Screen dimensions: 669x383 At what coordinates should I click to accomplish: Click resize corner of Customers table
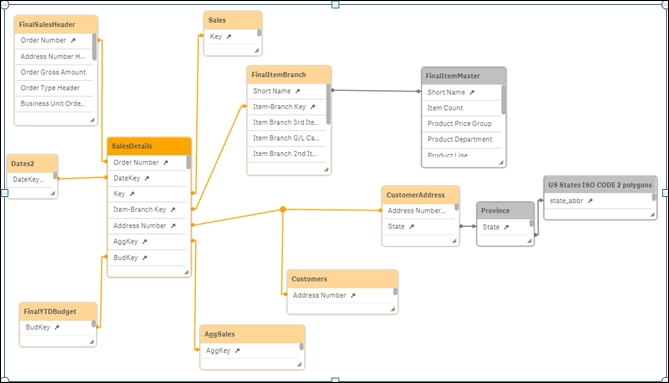[x=393, y=309]
